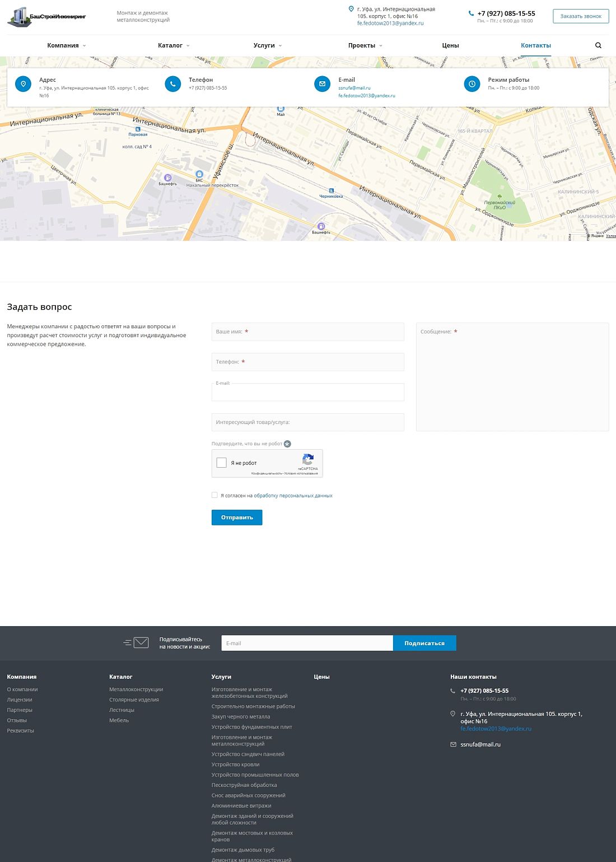The width and height of the screenshot is (616, 862).
Task: Click the Черниковка station marker on map
Action: [331, 191]
